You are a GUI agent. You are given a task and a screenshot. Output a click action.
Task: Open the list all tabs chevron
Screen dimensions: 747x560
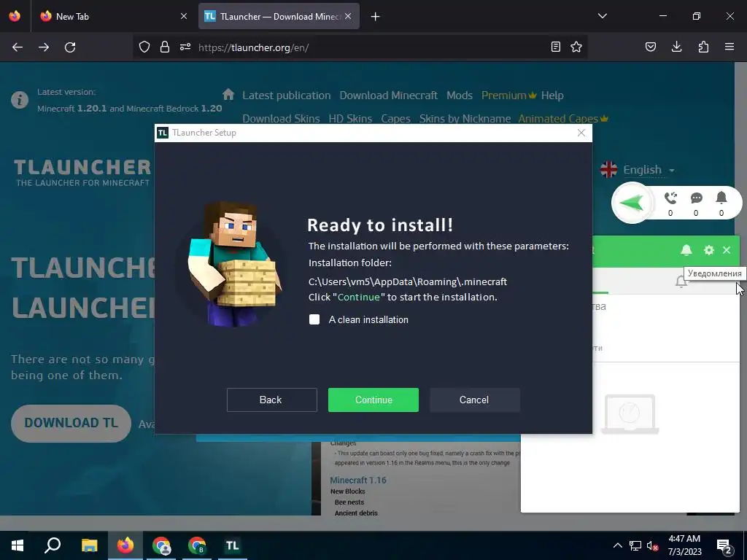[x=602, y=16]
